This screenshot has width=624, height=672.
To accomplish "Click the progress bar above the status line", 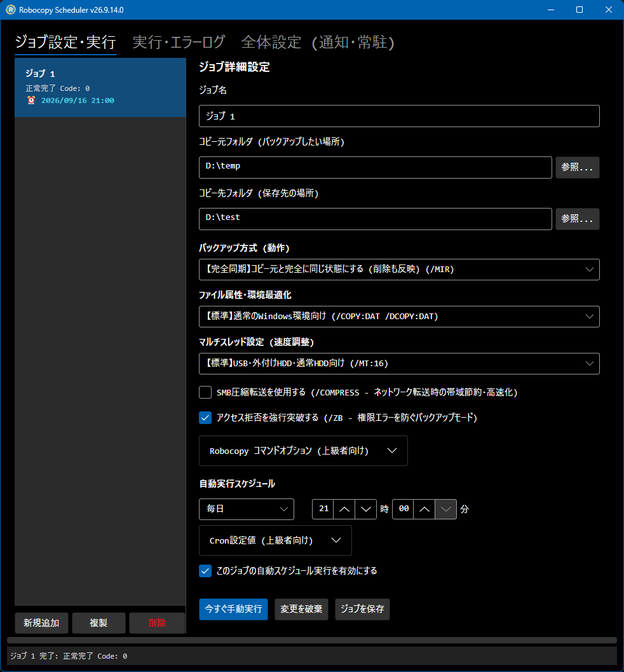I will [x=312, y=640].
